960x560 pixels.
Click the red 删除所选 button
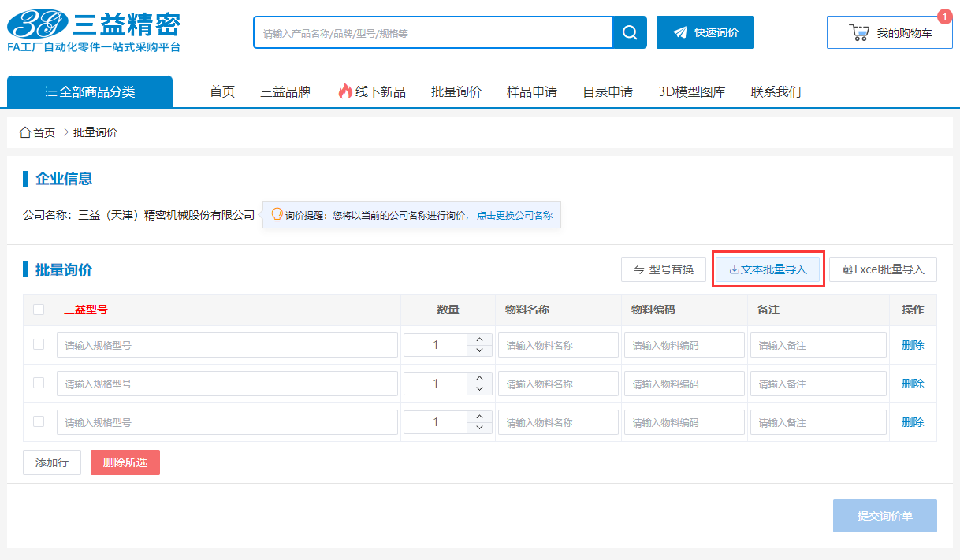[125, 462]
